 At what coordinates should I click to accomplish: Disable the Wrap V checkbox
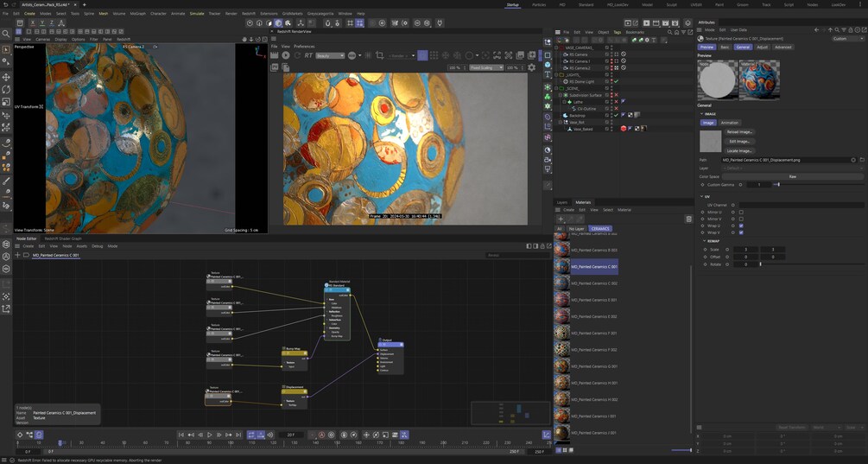(x=741, y=232)
